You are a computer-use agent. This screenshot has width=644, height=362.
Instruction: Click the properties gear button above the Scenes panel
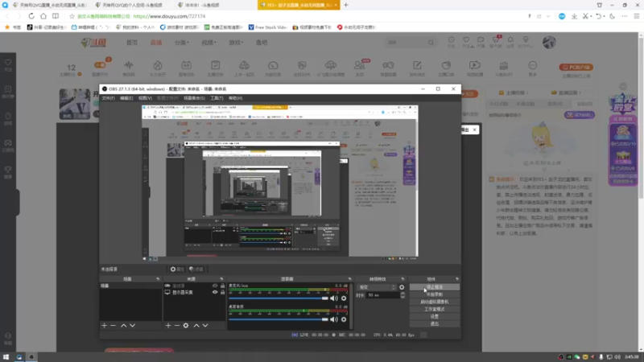177,269
